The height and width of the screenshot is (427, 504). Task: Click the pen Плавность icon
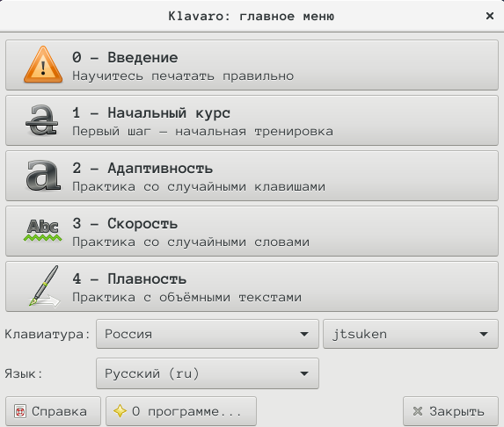point(44,286)
